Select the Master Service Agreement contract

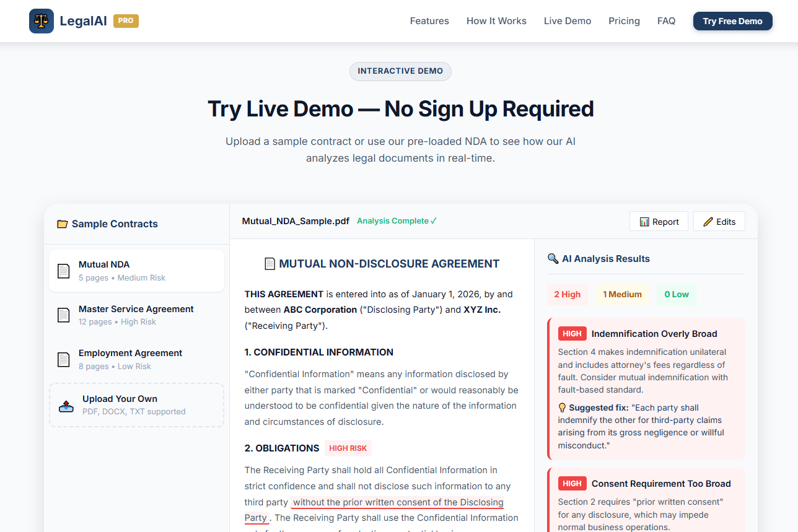tap(136, 315)
